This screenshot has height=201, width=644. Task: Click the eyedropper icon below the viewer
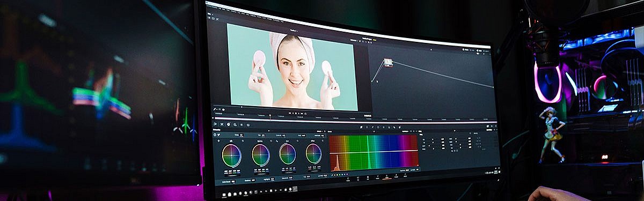point(215,108)
